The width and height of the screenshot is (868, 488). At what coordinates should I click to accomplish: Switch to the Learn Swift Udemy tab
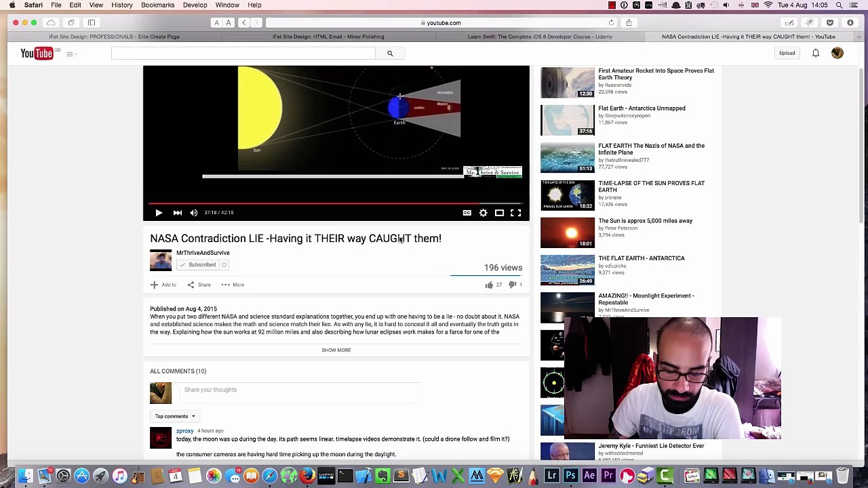[540, 37]
